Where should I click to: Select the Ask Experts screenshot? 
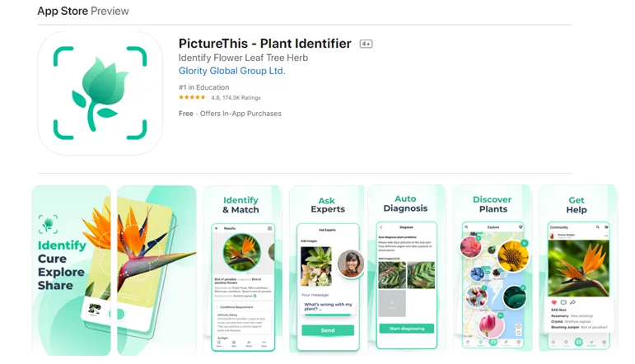click(x=327, y=269)
